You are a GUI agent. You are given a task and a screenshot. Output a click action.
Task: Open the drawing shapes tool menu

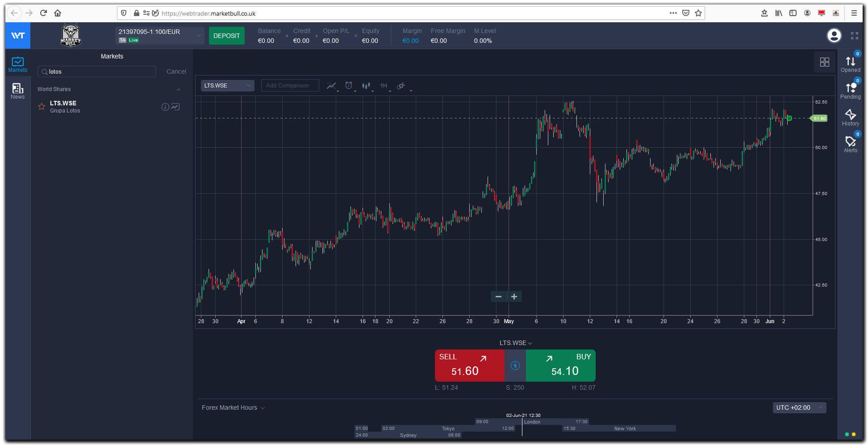point(401,86)
